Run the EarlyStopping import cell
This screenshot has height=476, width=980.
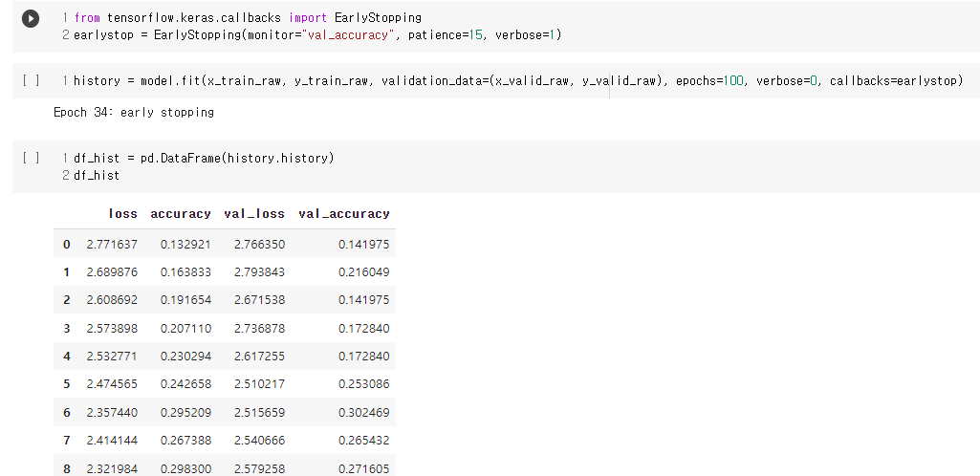pyautogui.click(x=30, y=19)
